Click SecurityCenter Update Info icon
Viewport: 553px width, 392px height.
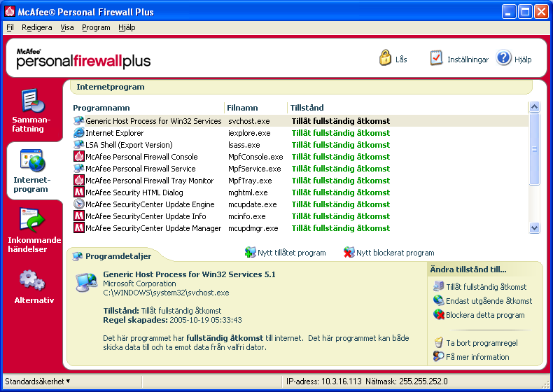78,216
